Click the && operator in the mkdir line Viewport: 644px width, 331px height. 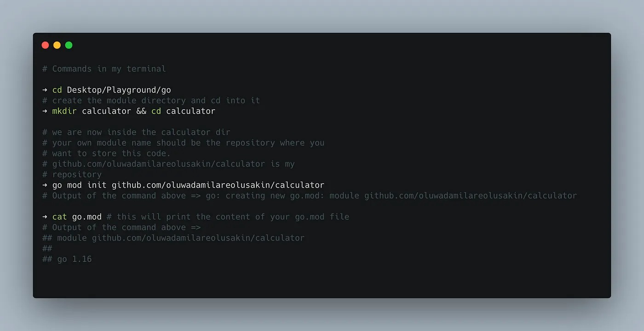pos(141,111)
